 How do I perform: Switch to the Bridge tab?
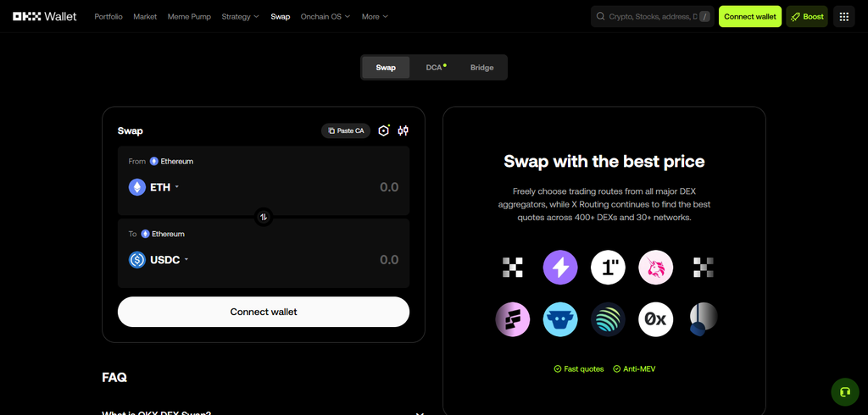481,68
